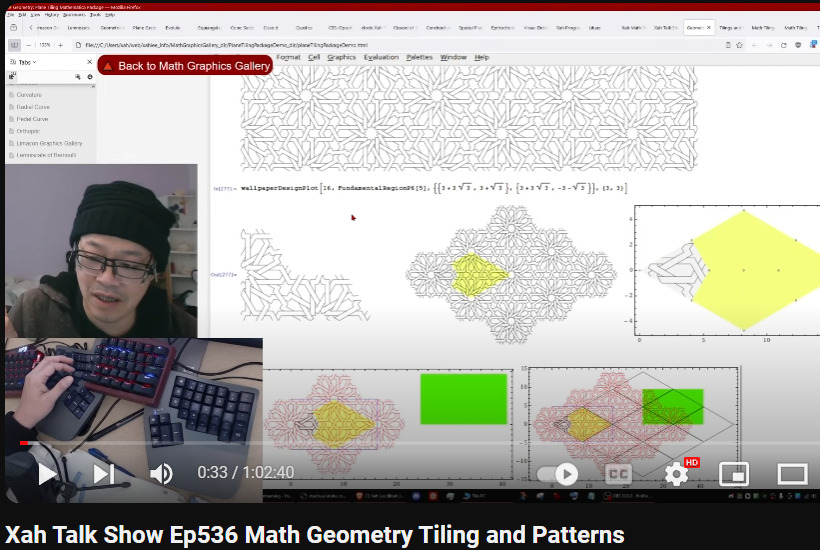Image resolution: width=820 pixels, height=550 pixels.
Task: Close the Firefox Tabs sidebar
Action: pos(89,62)
